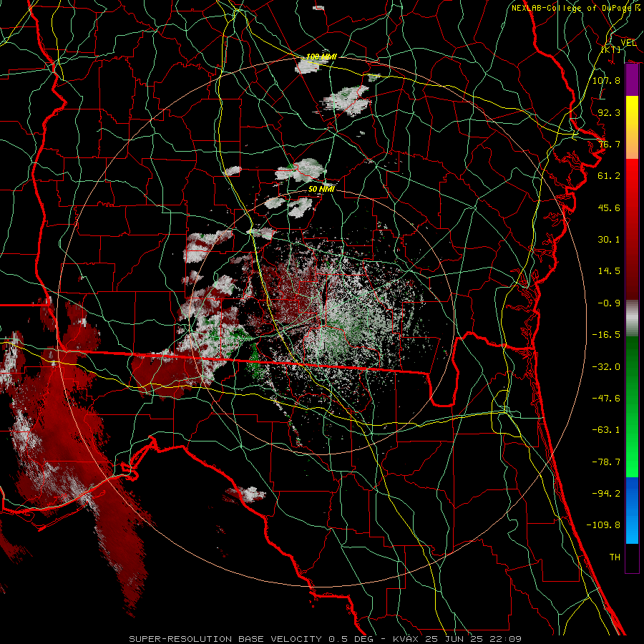Viewport: 644px width, 644px height.
Task: Click the KT units label
Action: pos(611,49)
